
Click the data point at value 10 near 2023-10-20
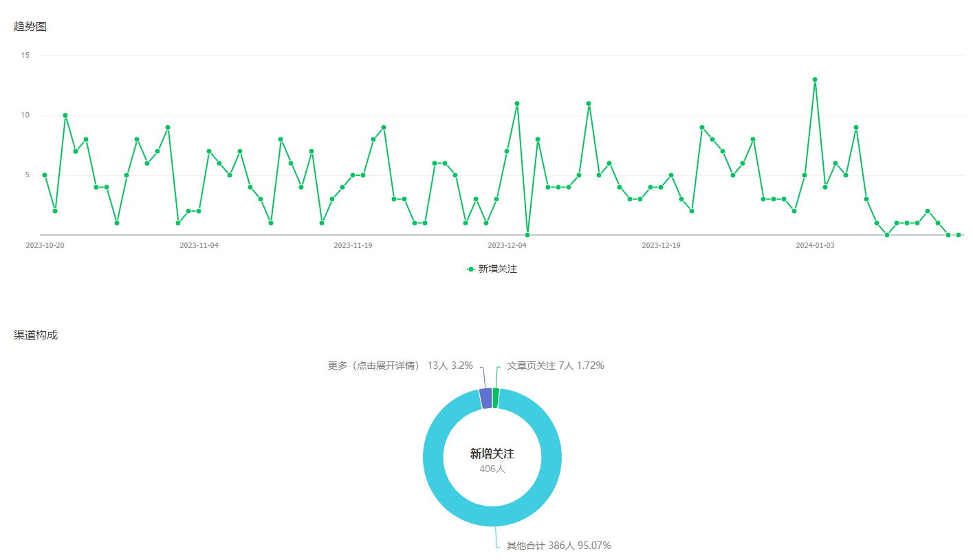[65, 115]
